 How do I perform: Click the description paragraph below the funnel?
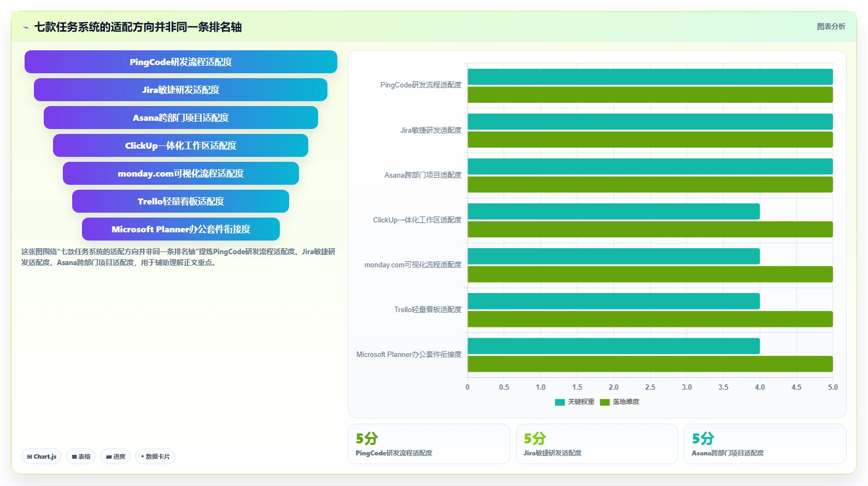178,257
